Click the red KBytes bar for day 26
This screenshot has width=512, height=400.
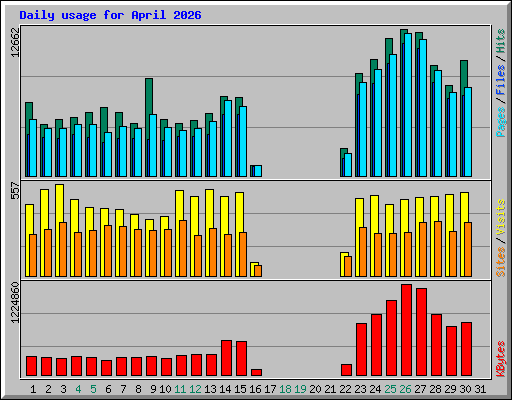(x=406, y=330)
